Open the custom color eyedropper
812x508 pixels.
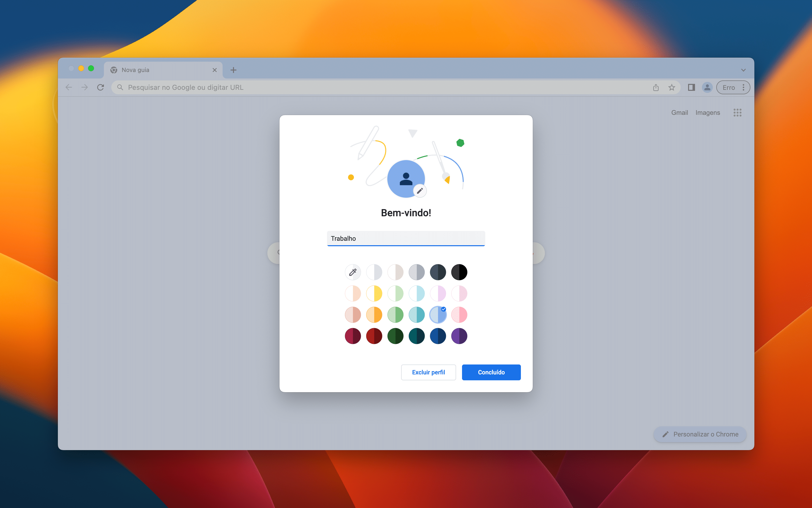[x=353, y=272]
